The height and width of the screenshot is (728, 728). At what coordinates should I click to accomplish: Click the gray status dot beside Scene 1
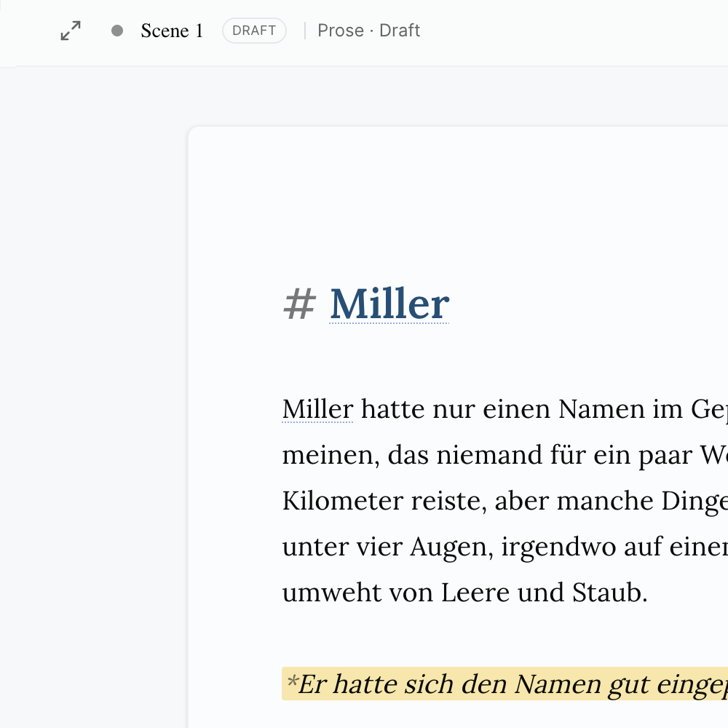[x=117, y=31]
